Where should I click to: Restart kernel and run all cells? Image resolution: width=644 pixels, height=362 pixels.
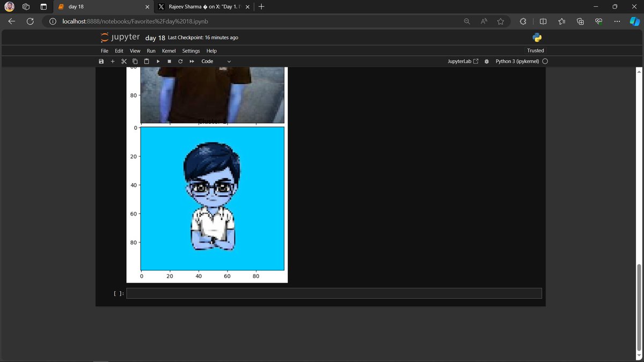pos(192,62)
